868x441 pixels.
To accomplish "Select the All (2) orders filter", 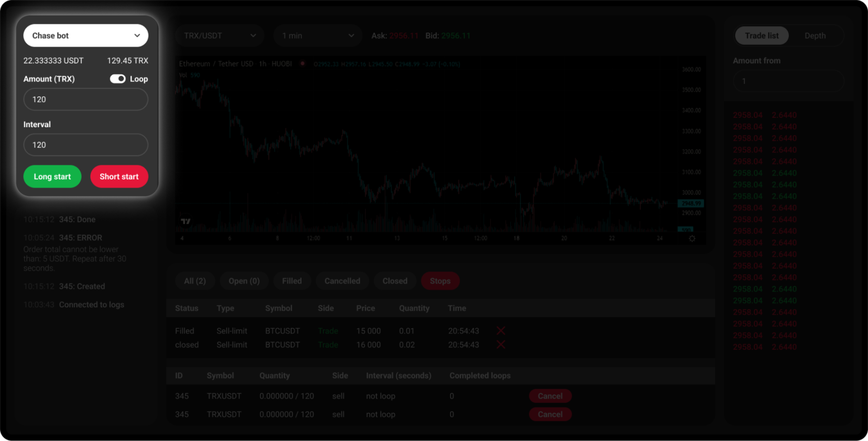I will click(x=195, y=281).
